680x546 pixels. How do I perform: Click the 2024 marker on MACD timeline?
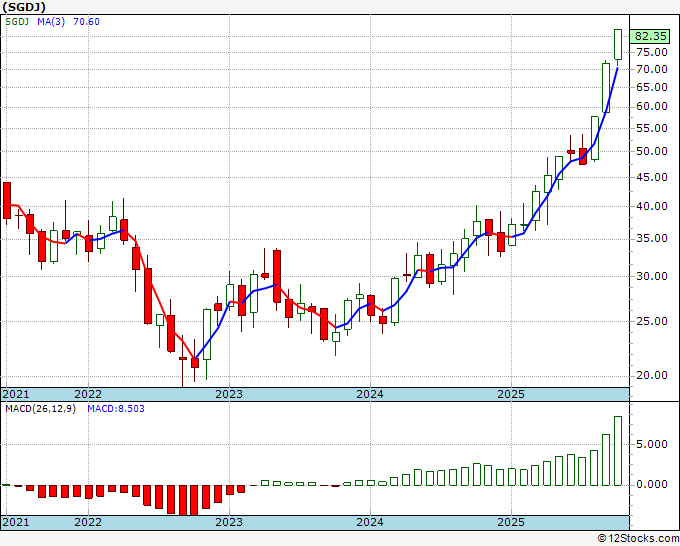pyautogui.click(x=370, y=522)
